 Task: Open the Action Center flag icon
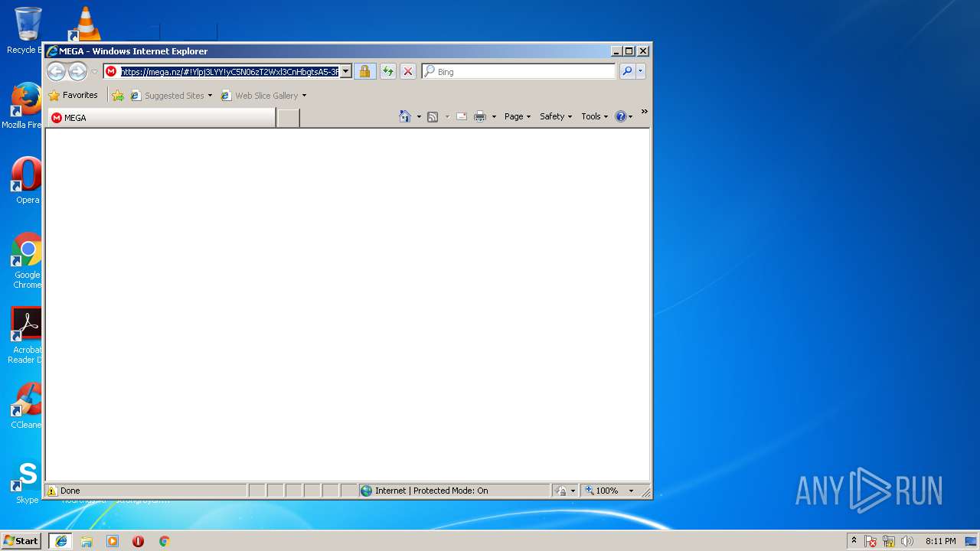871,541
